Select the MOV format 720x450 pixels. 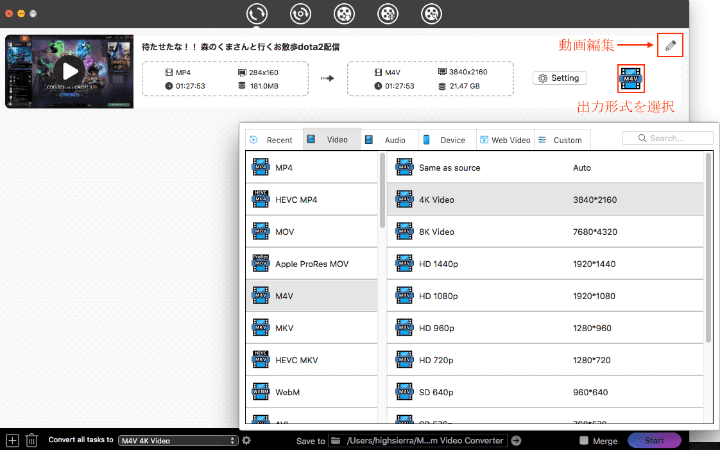pos(312,232)
